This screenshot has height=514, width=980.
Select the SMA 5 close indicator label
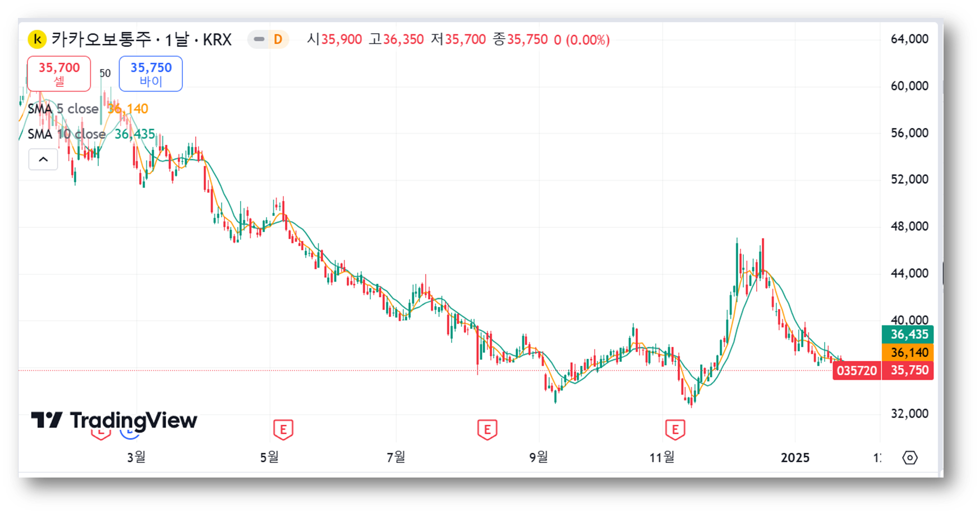[63, 109]
